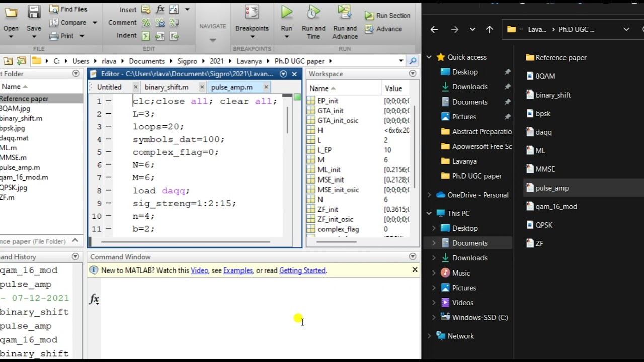Image resolution: width=644 pixels, height=362 pixels.
Task: Click the Find Files icon
Action: (x=54, y=9)
